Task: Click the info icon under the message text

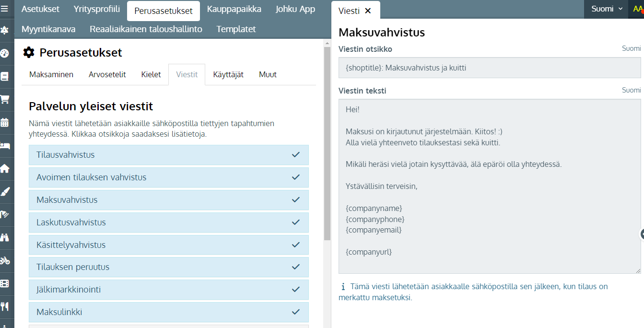Action: tap(343, 287)
